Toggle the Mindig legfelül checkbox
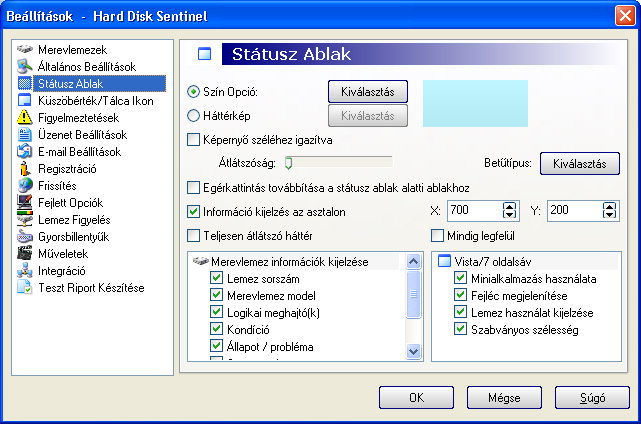Image resolution: width=641 pixels, height=424 pixels. pos(437,236)
